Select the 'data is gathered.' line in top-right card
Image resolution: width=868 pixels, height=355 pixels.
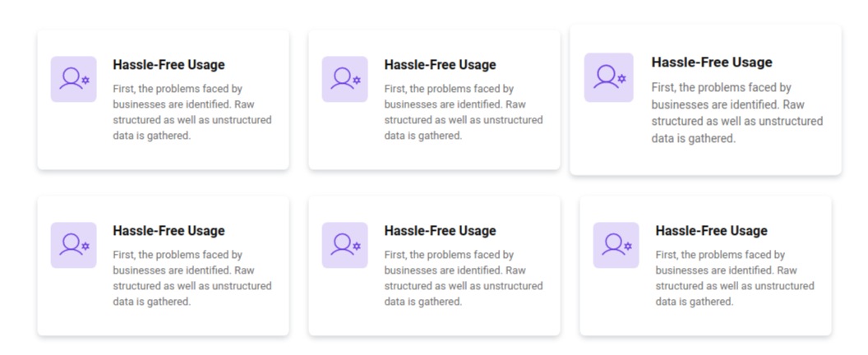point(693,139)
